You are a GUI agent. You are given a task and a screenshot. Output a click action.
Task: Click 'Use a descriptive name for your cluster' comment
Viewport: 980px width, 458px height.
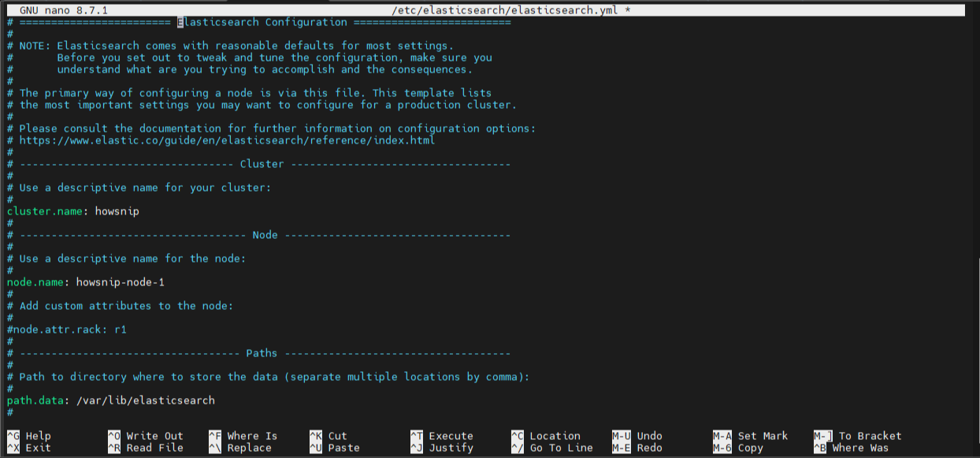139,188
